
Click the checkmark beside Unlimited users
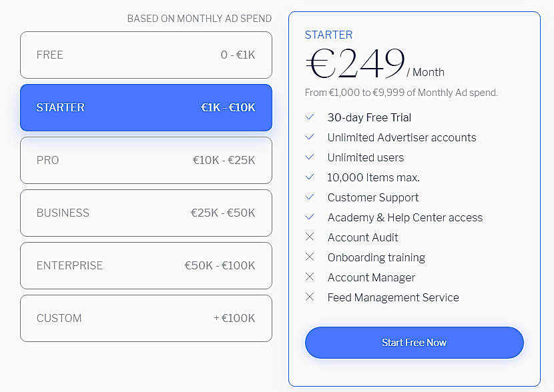(x=310, y=157)
